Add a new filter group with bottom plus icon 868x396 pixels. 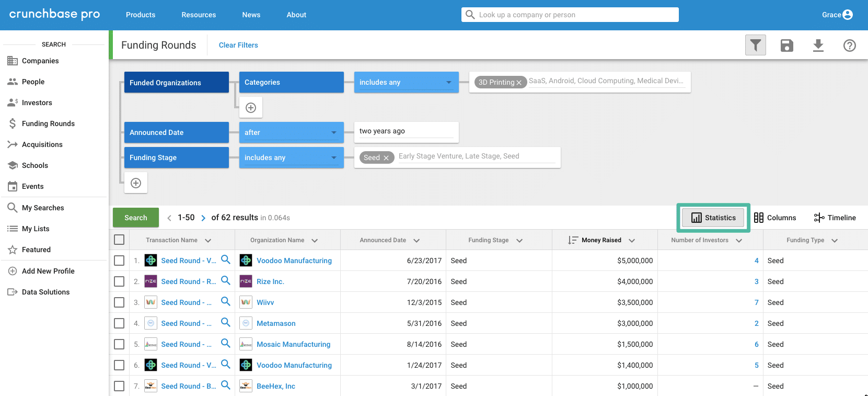pyautogui.click(x=136, y=183)
